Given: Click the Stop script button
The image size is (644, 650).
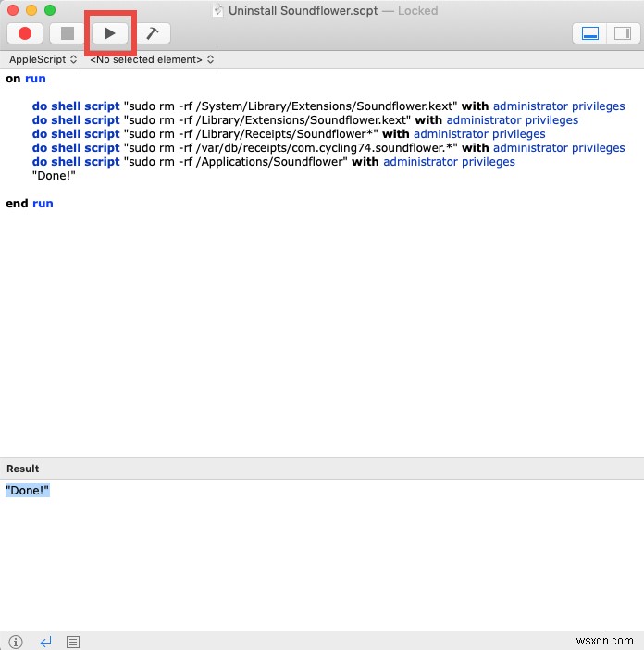Looking at the screenshot, I should pyautogui.click(x=68, y=33).
